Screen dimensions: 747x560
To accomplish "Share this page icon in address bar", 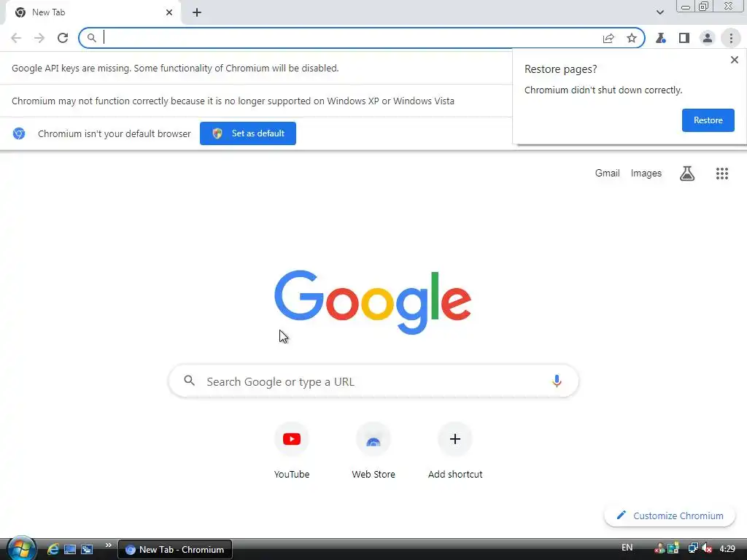I will (608, 38).
